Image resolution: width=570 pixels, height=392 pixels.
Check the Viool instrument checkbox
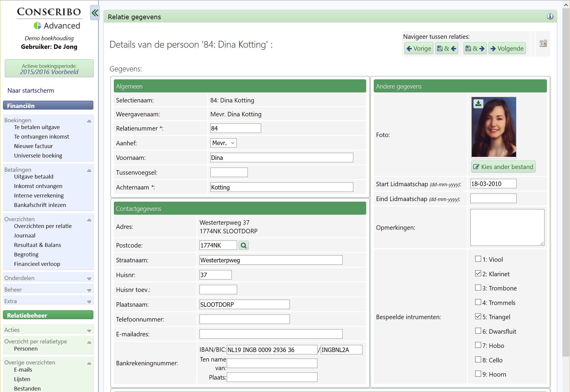pyautogui.click(x=478, y=259)
